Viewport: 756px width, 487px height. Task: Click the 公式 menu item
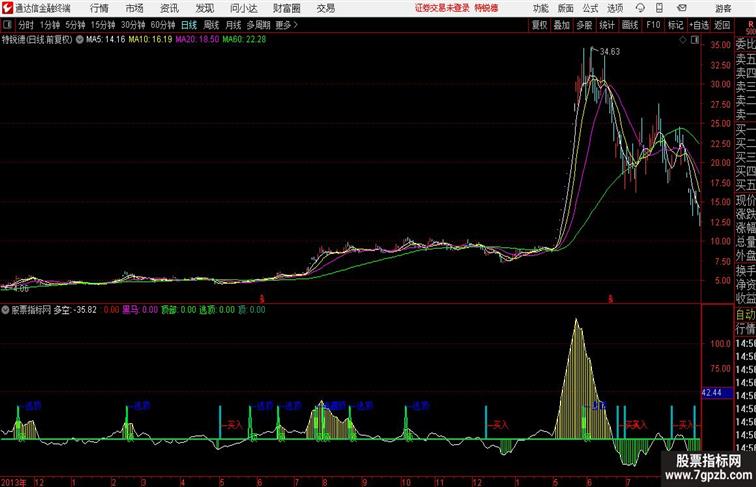pos(590,8)
